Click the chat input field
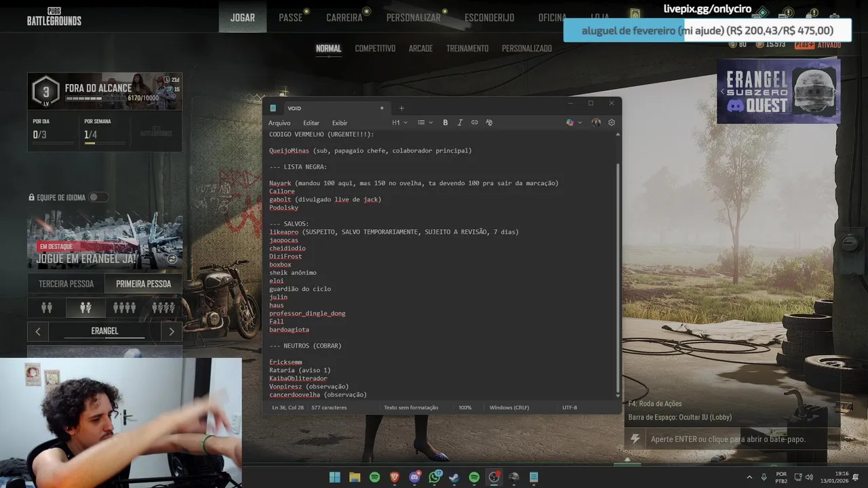868x488 pixels. click(743, 439)
